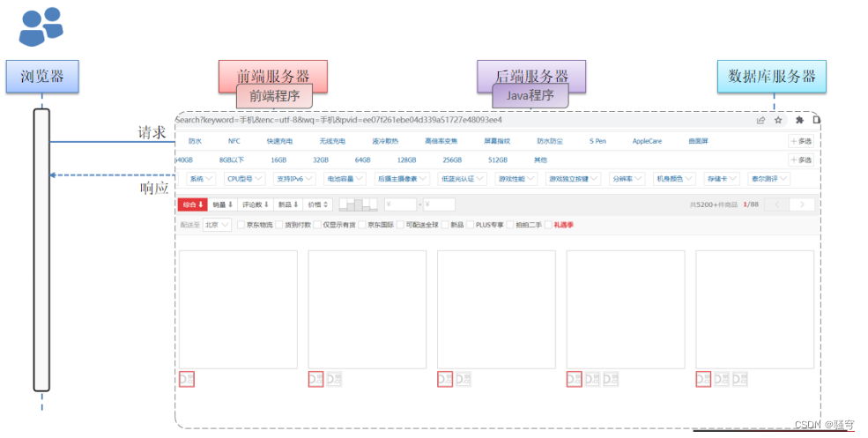
Task: Choose the 高倍率变焦 link
Action: coord(441,141)
